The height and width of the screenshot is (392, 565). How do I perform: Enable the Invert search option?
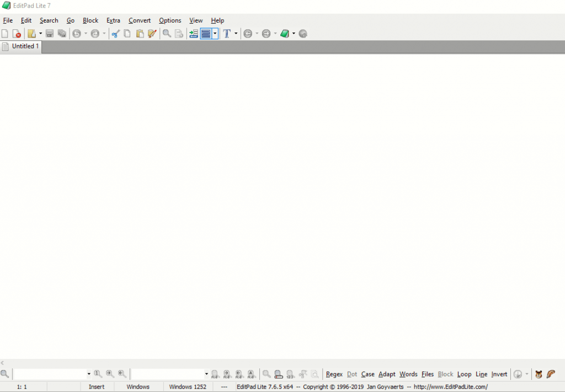[x=499, y=374]
